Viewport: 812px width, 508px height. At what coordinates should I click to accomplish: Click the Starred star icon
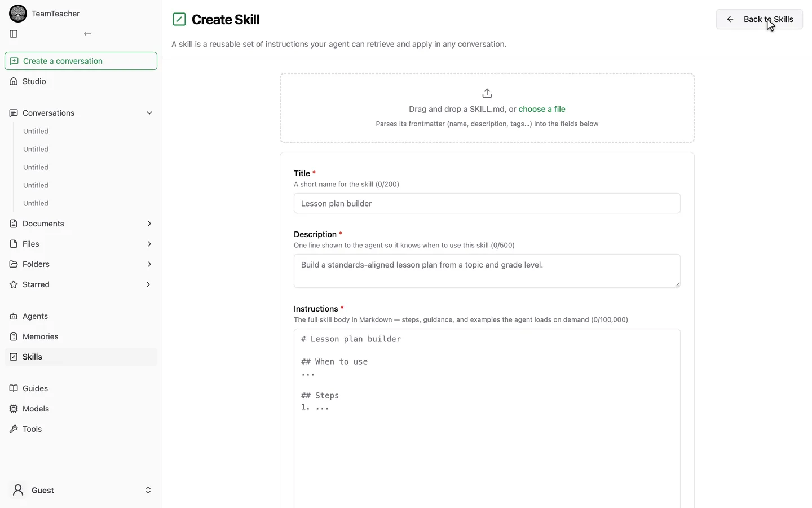pos(14,284)
